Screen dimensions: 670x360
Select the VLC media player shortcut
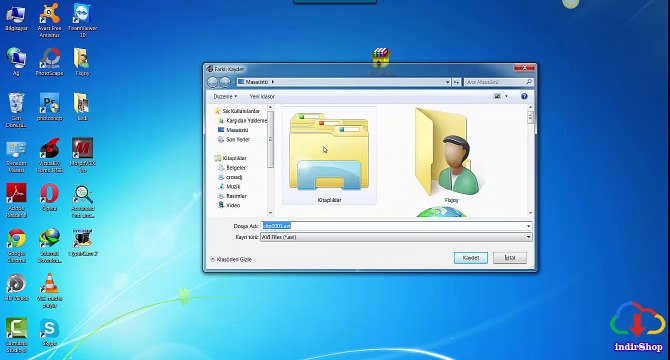(50, 290)
